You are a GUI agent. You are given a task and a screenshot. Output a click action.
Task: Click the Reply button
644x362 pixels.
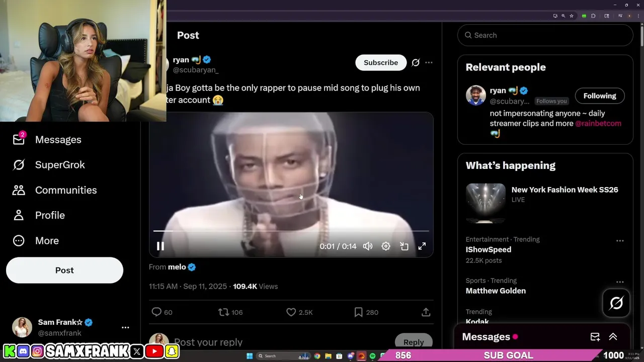(414, 342)
